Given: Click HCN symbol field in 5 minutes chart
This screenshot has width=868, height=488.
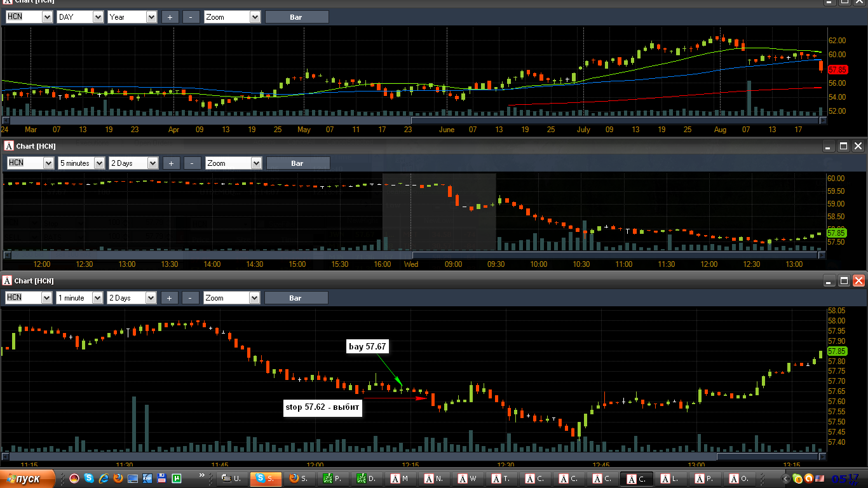Looking at the screenshot, I should point(29,163).
